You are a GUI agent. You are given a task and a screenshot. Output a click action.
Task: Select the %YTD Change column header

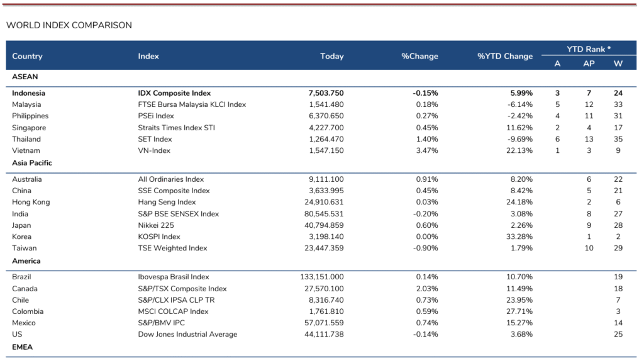pyautogui.click(x=504, y=56)
